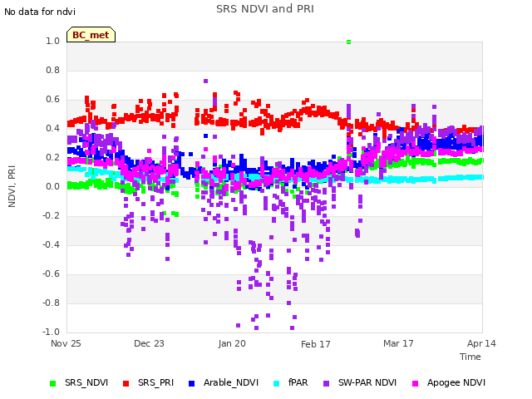Toggle the SRS_NDVI legend entry
Screen dimensions: 532x399
[x=79, y=382]
